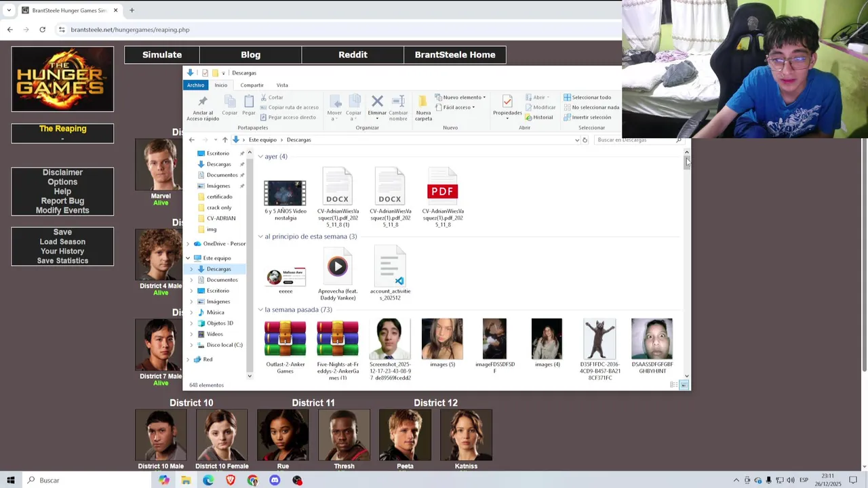The width and height of the screenshot is (868, 488).
Task: Open the Customize Quick Access Toolbar dropdown
Action: tap(223, 73)
